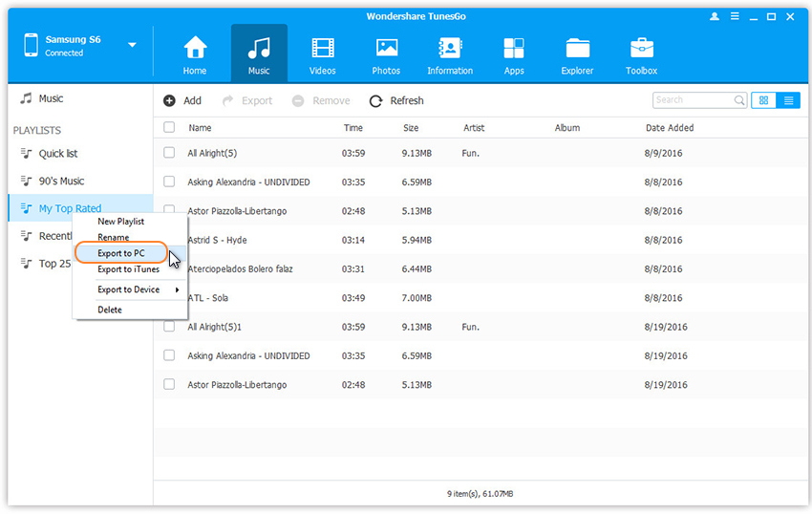Open the hamburger menu in title bar
The image size is (812, 514).
pos(735,16)
